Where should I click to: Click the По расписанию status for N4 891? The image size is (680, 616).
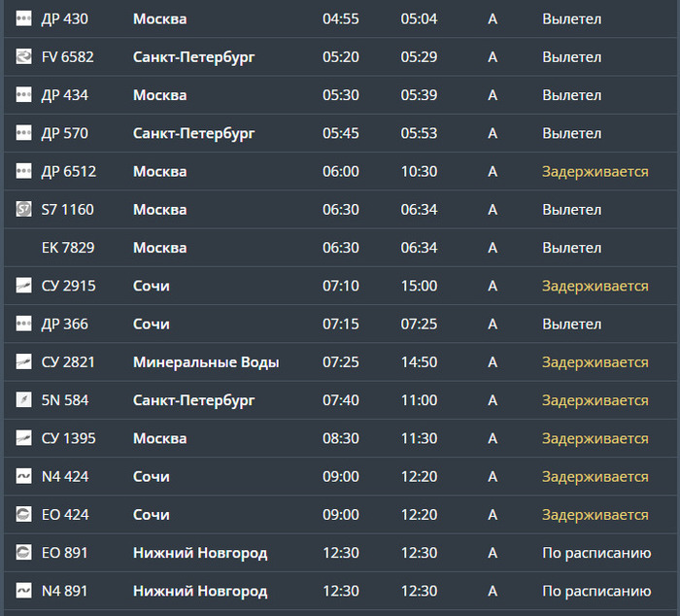click(595, 591)
